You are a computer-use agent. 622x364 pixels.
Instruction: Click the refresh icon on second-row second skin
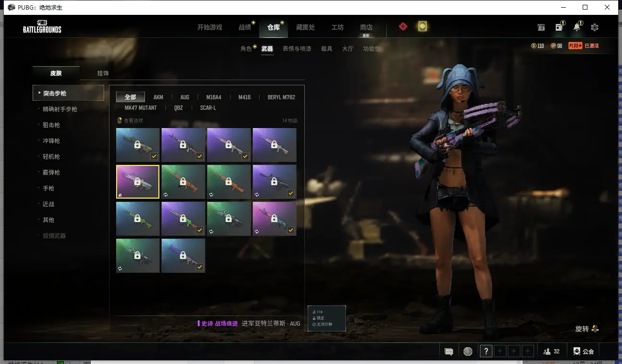point(166,195)
